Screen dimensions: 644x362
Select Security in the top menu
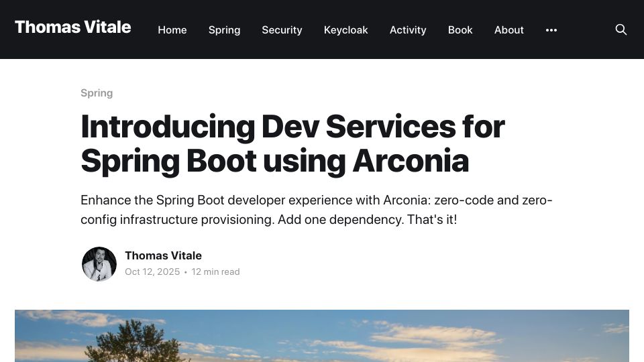(282, 30)
